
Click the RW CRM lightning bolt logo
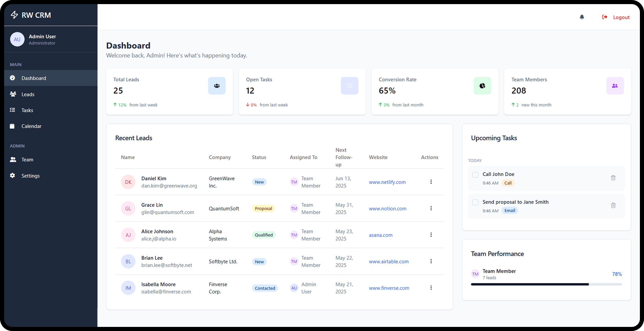tap(14, 15)
